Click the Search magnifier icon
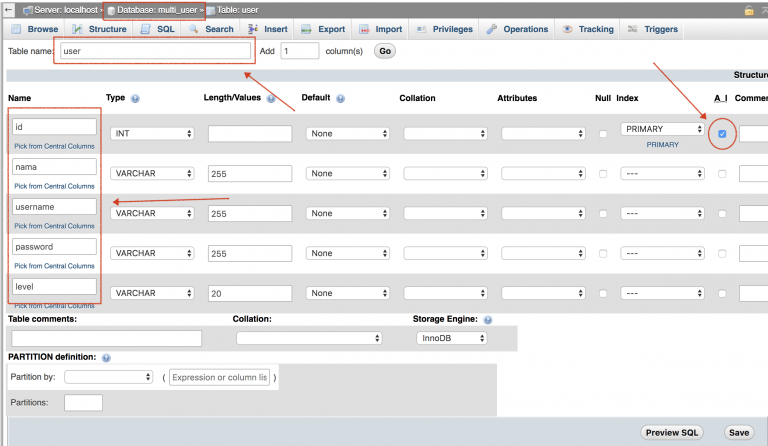The image size is (768, 446). (193, 29)
